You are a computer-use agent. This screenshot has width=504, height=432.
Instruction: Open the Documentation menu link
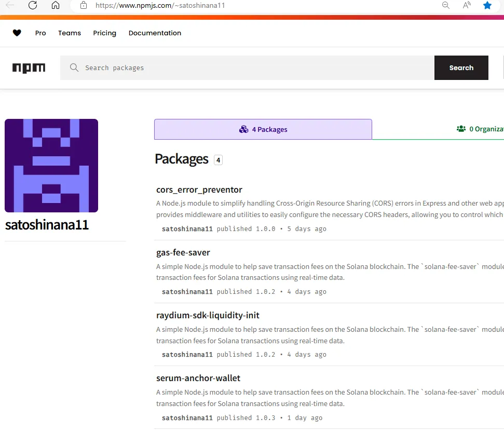coord(155,33)
